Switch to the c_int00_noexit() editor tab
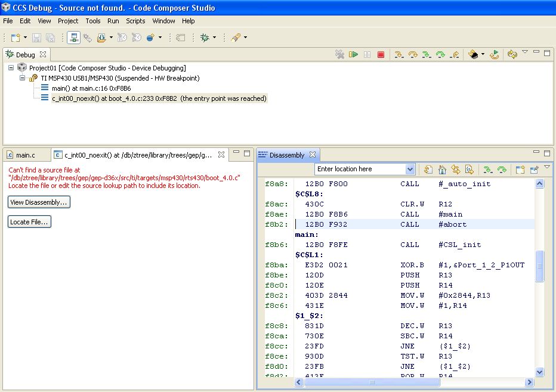 (138, 155)
